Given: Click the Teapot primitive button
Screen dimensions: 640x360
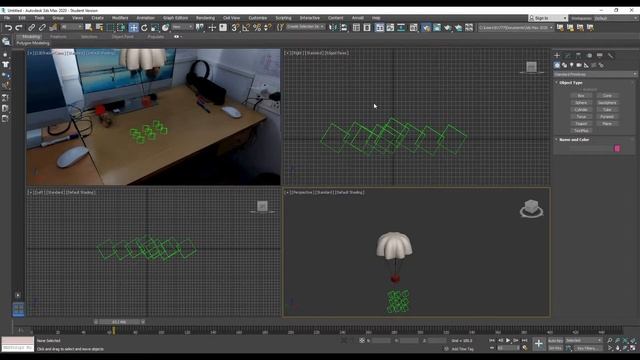Looking at the screenshot, I should pos(581,123).
